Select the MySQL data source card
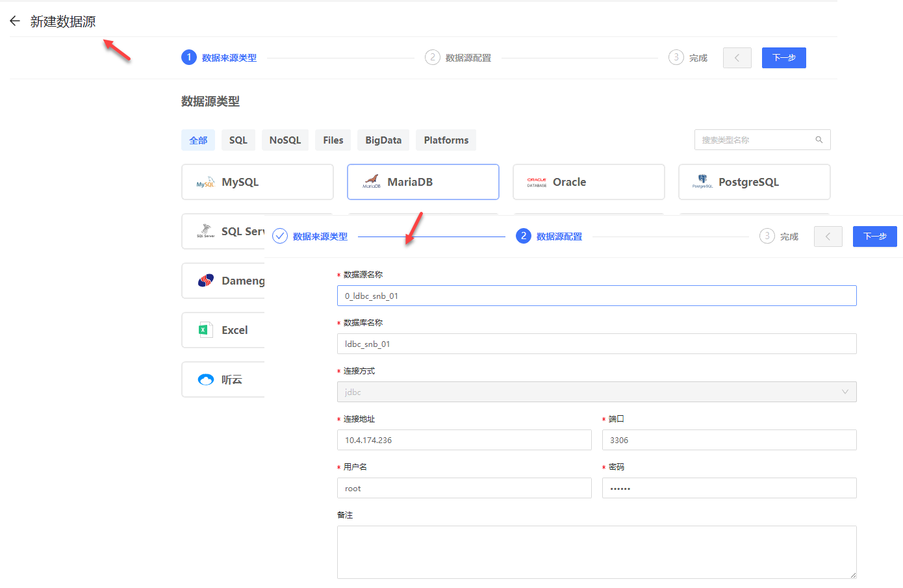The image size is (903, 588). [257, 182]
